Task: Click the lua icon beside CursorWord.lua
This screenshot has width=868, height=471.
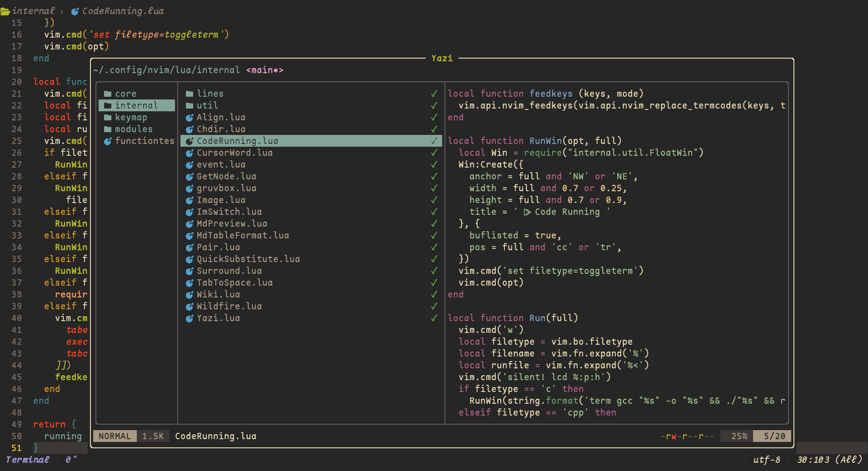Action: click(190, 153)
